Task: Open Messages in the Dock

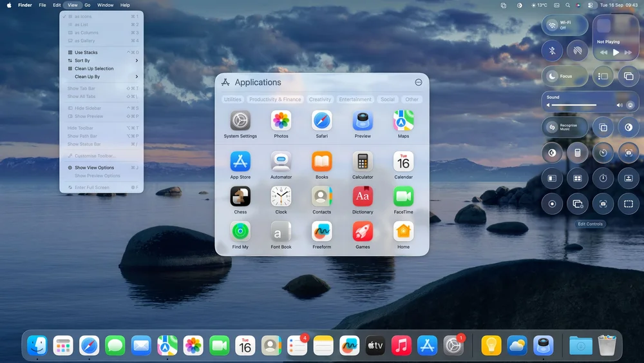Action: click(x=115, y=346)
